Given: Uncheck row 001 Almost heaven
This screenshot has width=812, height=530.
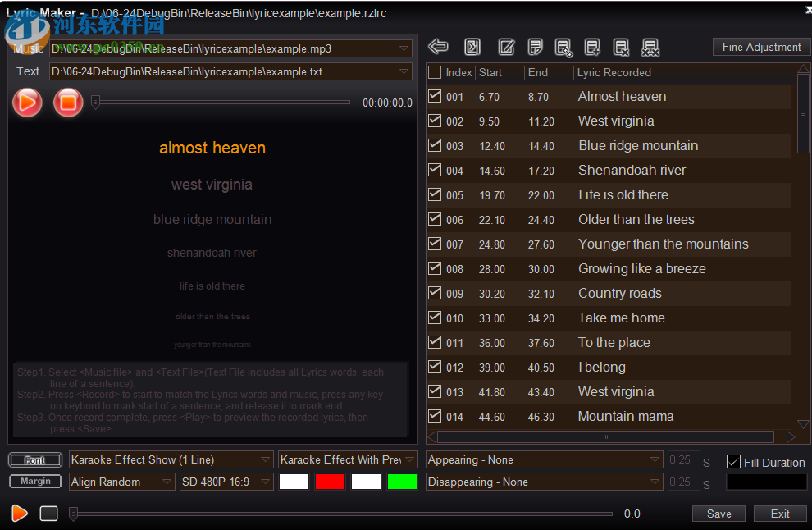Looking at the screenshot, I should point(435,96).
